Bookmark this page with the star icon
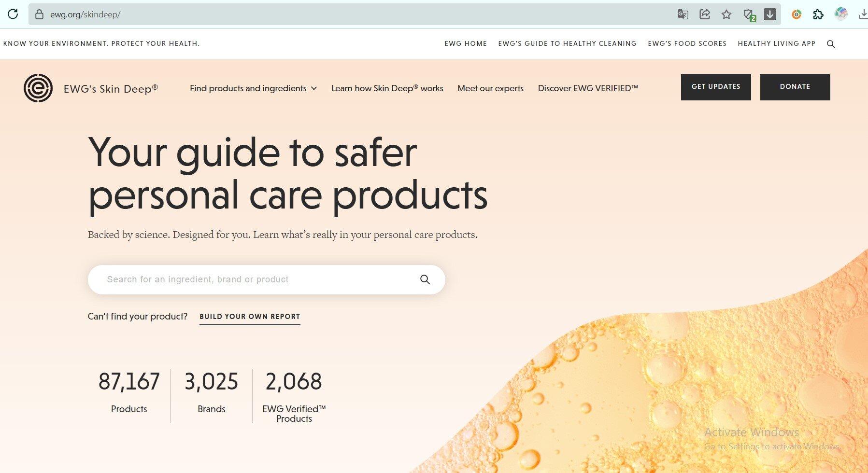The height and width of the screenshot is (473, 868). [x=726, y=14]
